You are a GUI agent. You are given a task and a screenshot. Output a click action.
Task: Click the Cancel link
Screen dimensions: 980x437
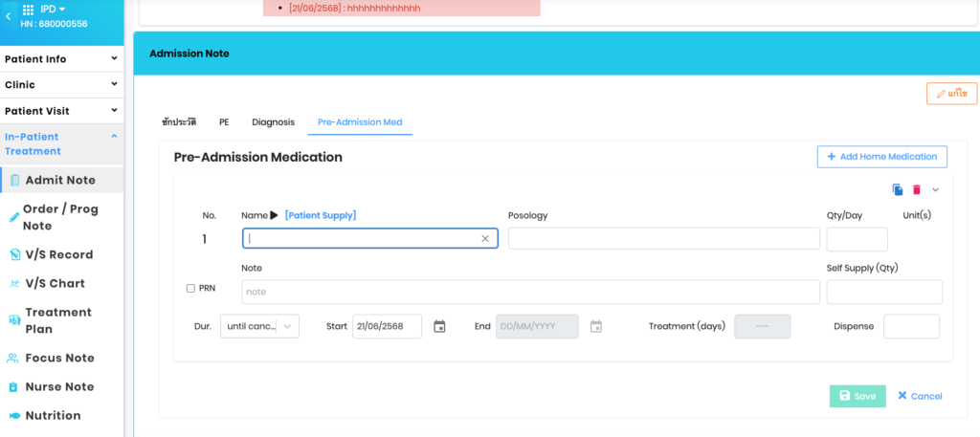(919, 396)
